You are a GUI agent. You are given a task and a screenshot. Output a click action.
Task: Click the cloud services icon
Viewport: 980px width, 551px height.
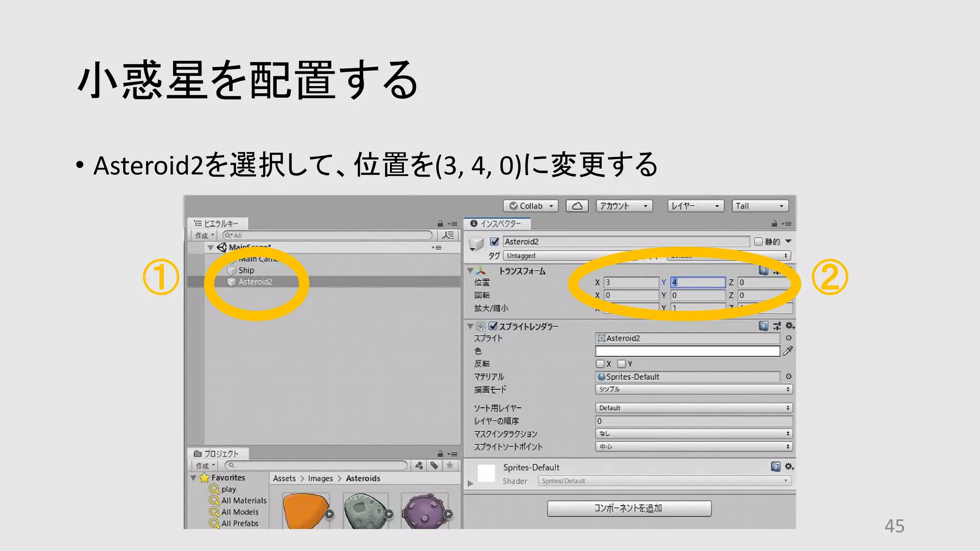(577, 206)
